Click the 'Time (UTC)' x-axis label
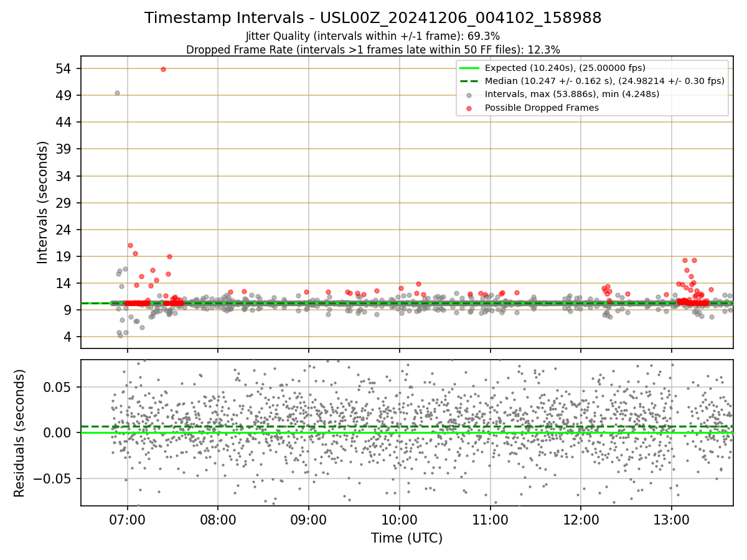Viewport: 747px width, 560px height. [x=406, y=538]
